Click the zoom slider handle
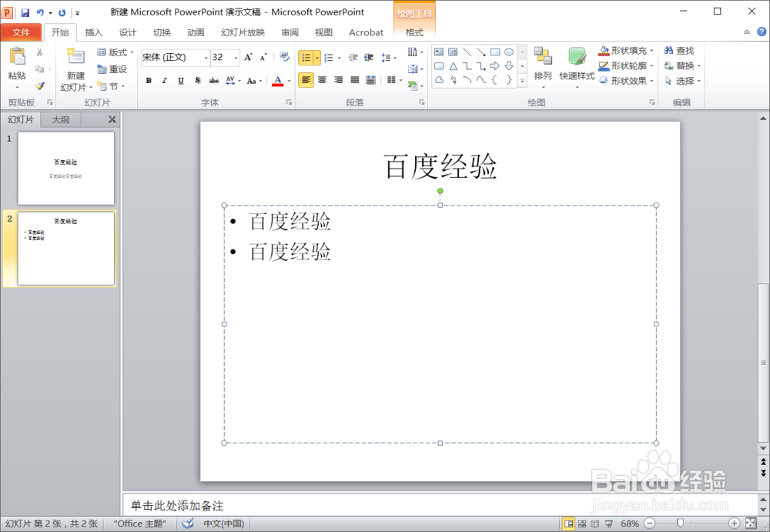This screenshot has height=532, width=770. point(680,524)
